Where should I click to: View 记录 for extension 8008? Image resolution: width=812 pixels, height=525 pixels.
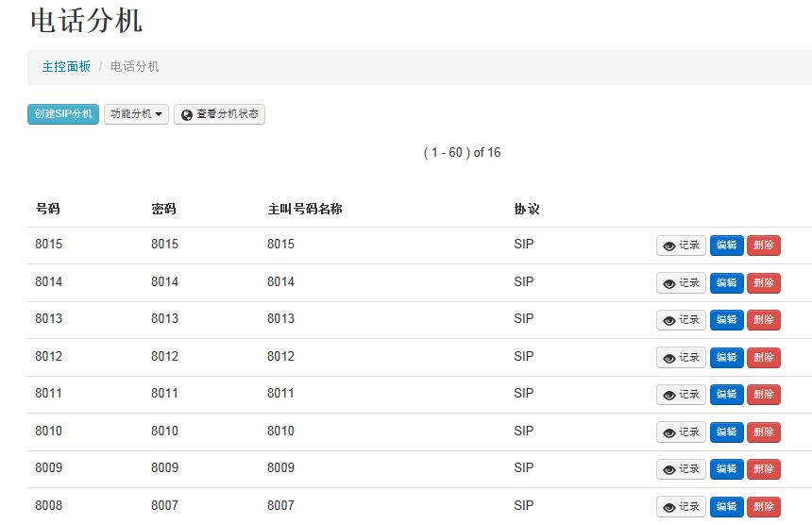(x=681, y=506)
